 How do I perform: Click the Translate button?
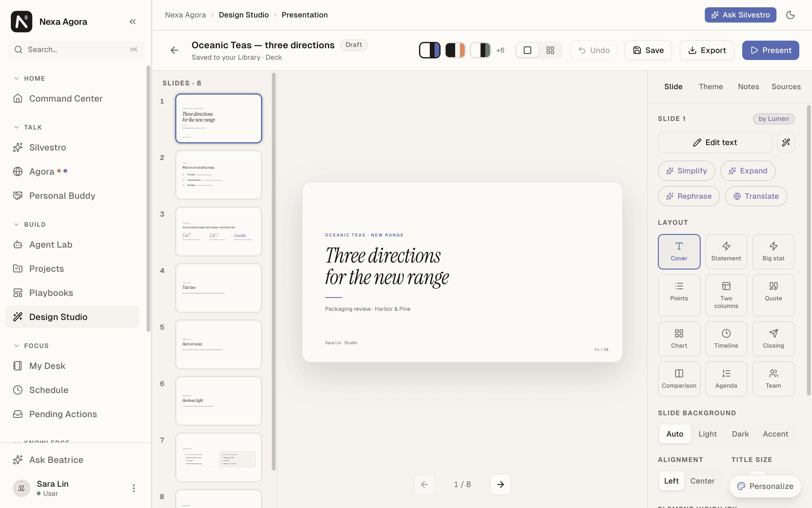tap(756, 196)
